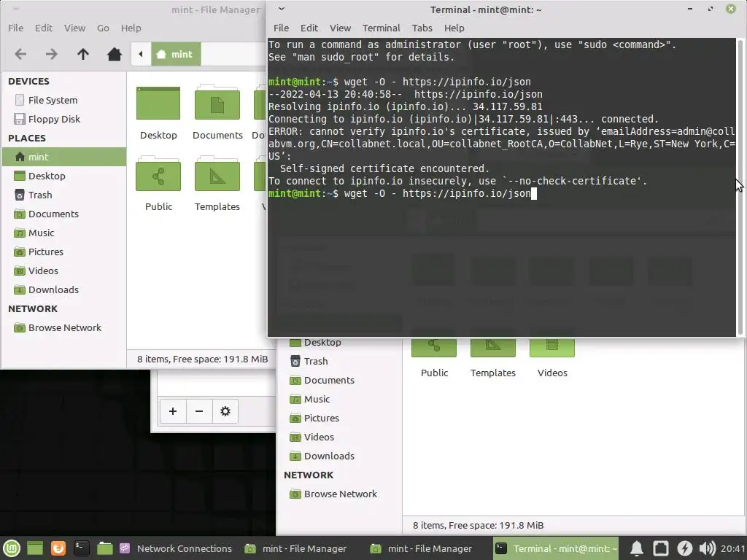747x560 pixels.
Task: Open file manager launcher in taskbar
Action: tap(105, 548)
